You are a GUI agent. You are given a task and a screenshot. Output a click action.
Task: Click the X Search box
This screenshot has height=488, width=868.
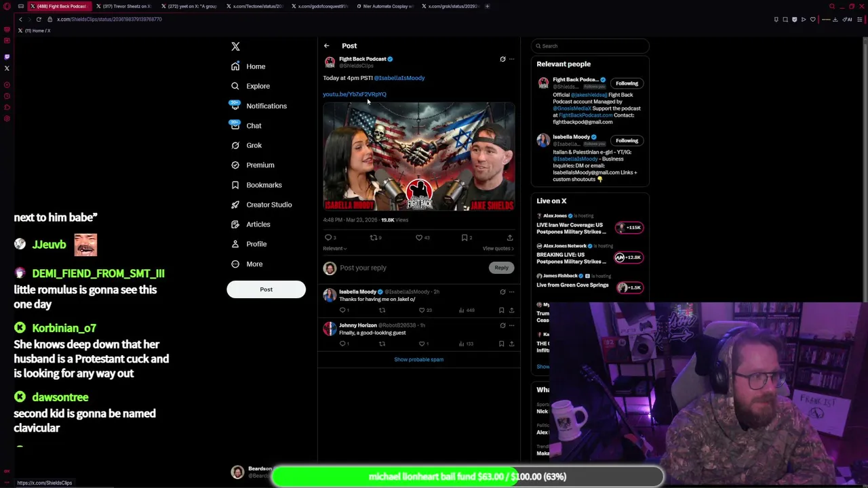590,46
